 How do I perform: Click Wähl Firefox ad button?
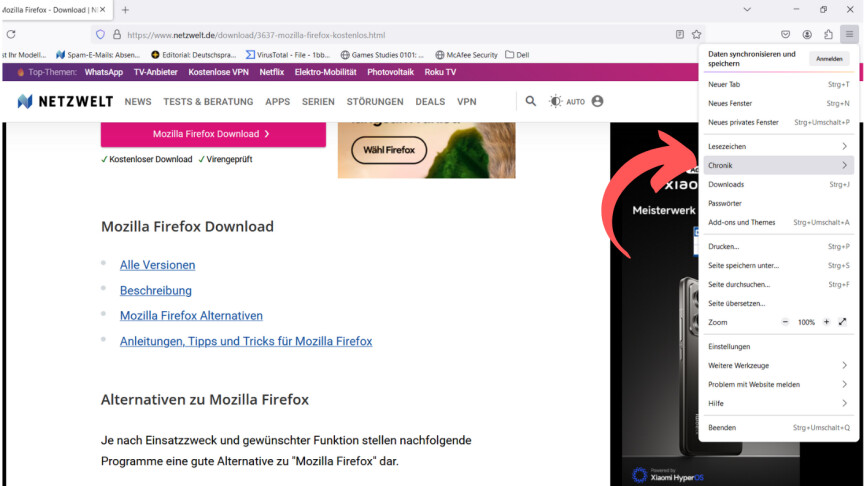[x=389, y=150]
